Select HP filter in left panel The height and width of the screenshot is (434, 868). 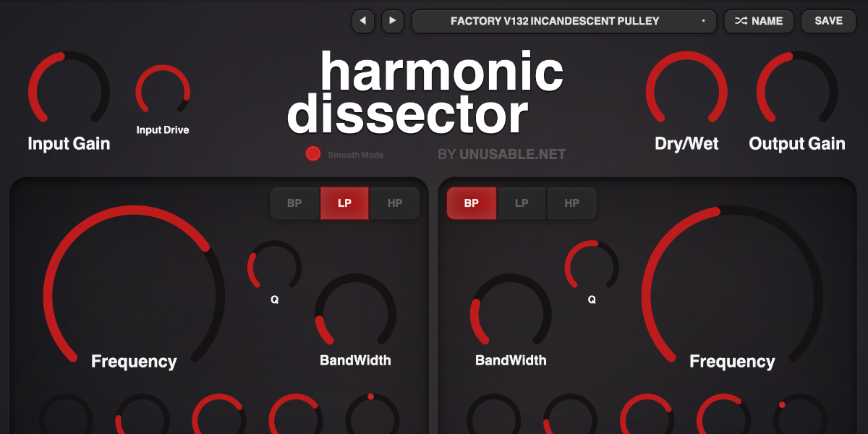(x=394, y=203)
